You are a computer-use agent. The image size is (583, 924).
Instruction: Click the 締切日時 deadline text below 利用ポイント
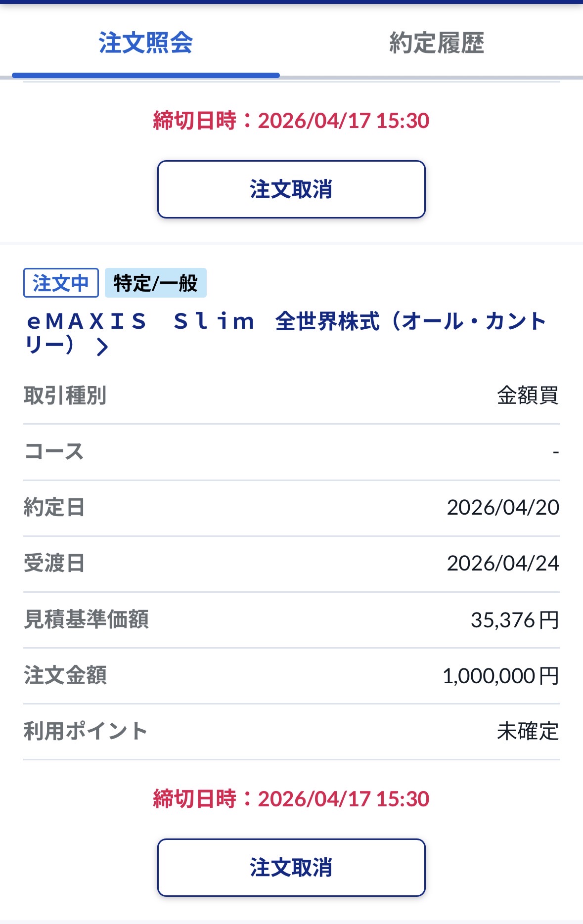[x=291, y=798]
